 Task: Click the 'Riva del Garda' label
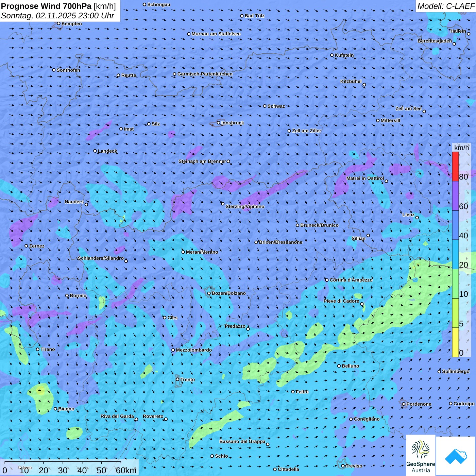tap(117, 416)
